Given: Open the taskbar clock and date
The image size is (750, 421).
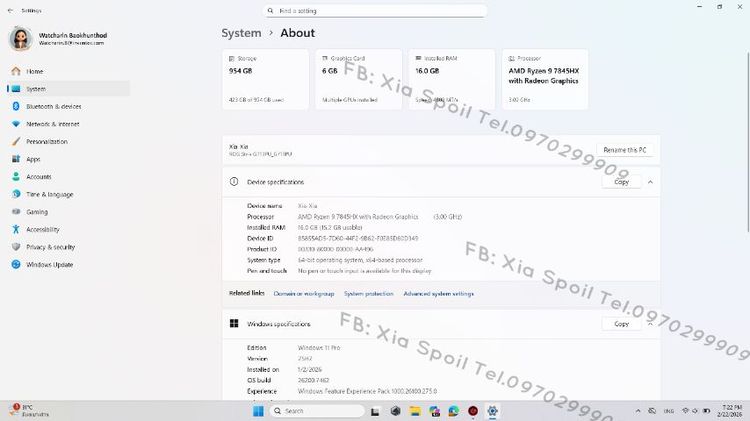Looking at the screenshot, I should (730, 411).
